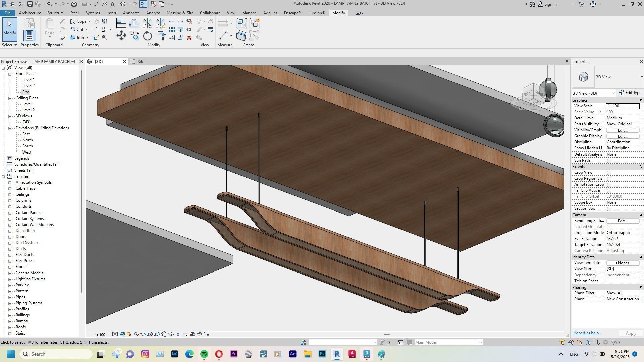Open the Properties help link
This screenshot has width=644, height=362.
(585, 333)
